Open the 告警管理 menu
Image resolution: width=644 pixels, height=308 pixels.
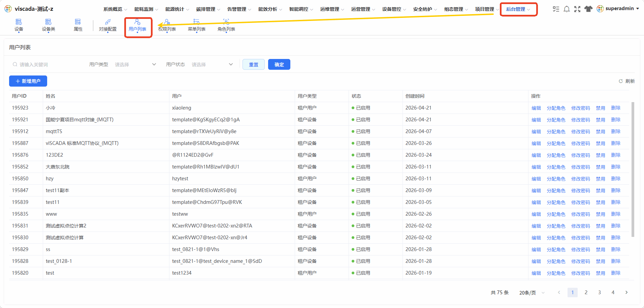coord(239,9)
